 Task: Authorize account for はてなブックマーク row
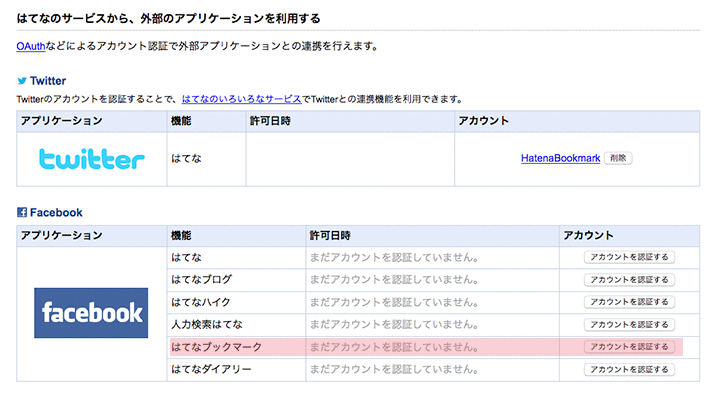tap(629, 347)
